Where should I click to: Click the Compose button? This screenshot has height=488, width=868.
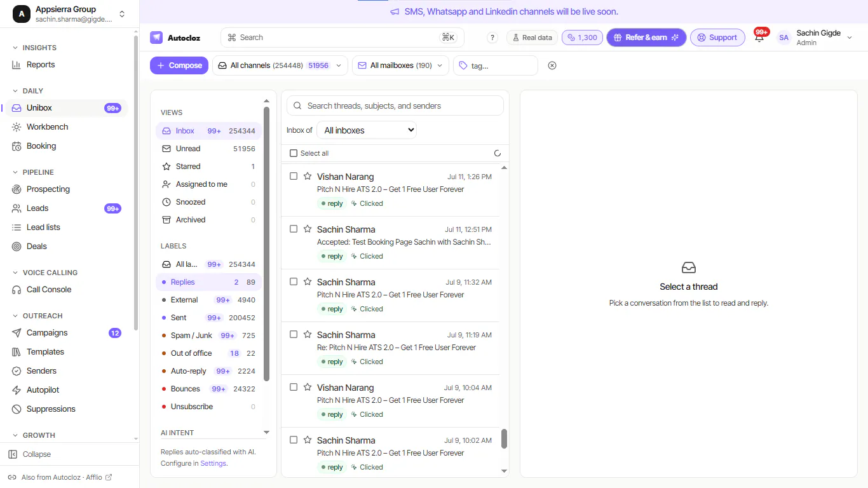(179, 65)
